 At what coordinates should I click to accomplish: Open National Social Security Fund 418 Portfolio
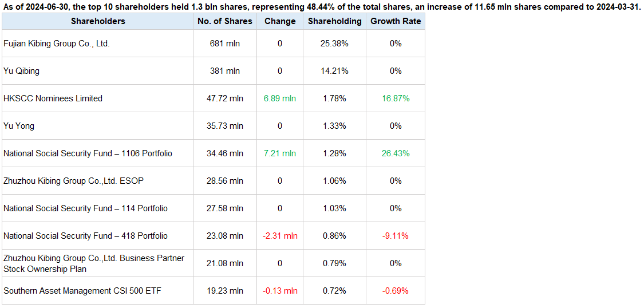click(85, 236)
